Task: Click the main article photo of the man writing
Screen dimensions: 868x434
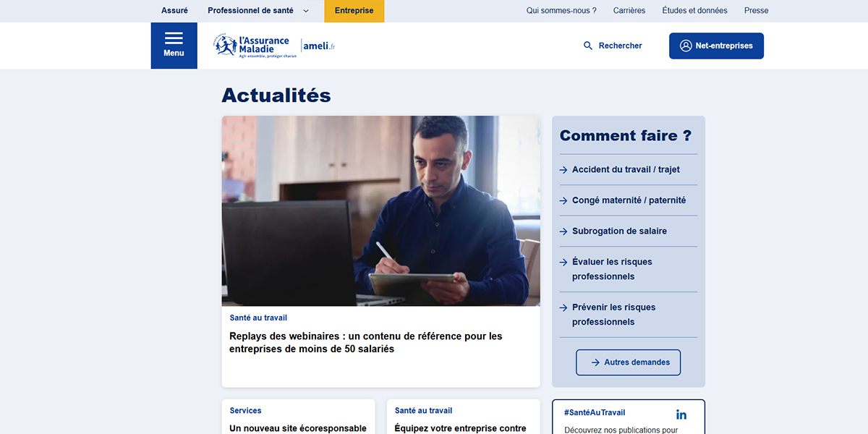Action: click(380, 210)
